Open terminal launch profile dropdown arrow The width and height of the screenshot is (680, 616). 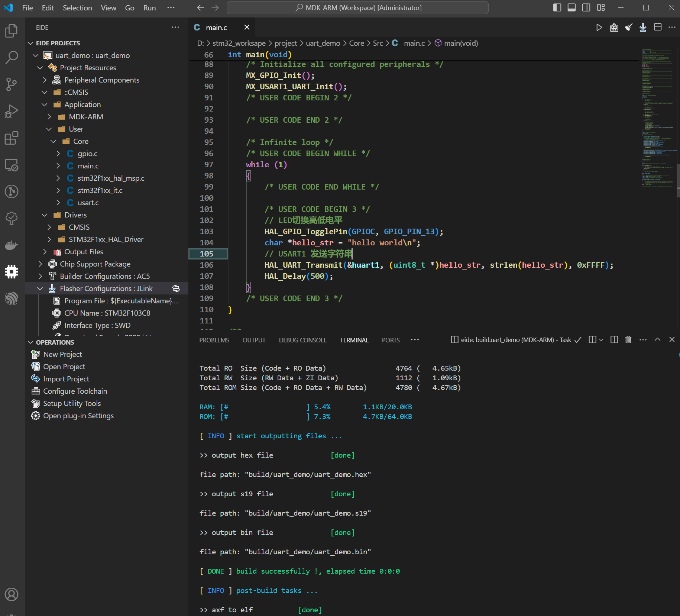pos(601,340)
